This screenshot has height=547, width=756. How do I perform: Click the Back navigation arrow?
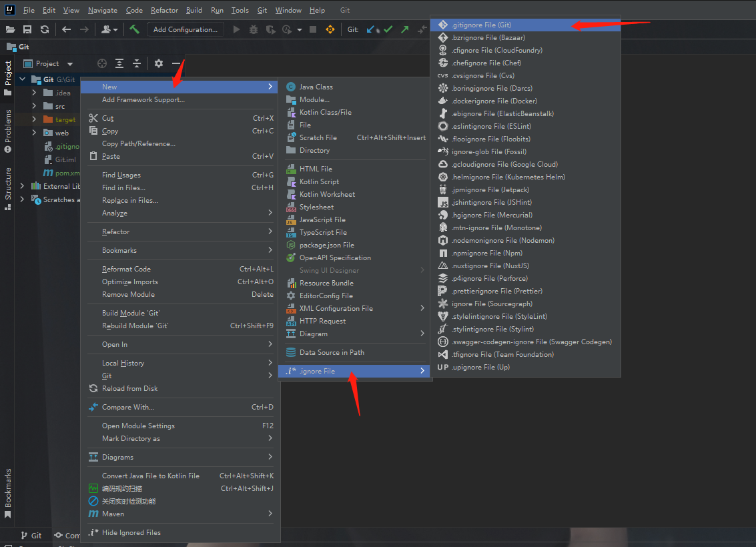tap(66, 29)
